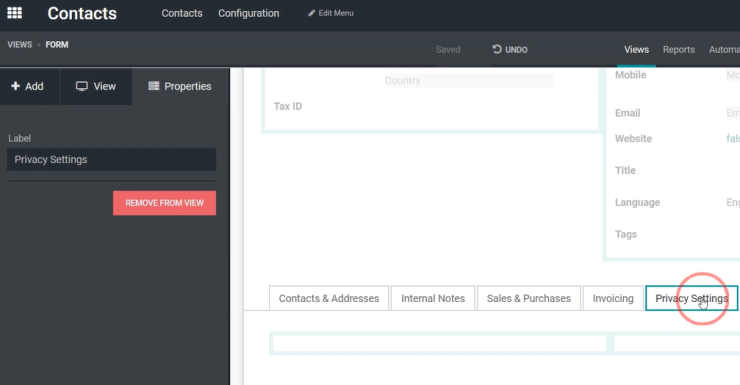Screen dimensions: 740x385
Task: Edit the Privacy Settings label field
Action: coord(111,159)
